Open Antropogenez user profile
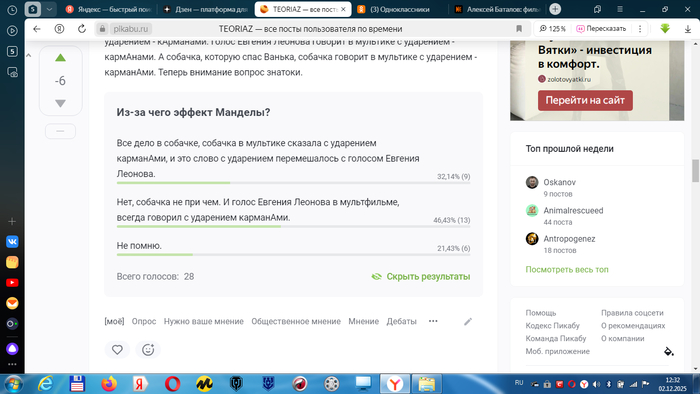The image size is (700, 394). coord(569,239)
